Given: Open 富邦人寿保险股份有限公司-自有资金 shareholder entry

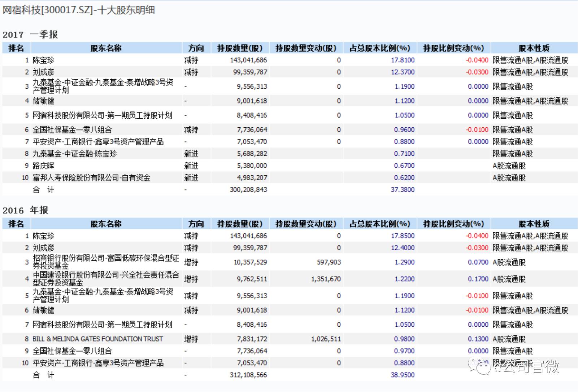Looking at the screenshot, I should coord(91,178).
